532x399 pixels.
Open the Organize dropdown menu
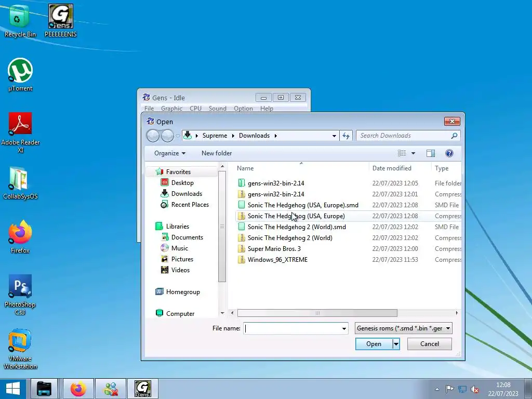[x=170, y=153]
